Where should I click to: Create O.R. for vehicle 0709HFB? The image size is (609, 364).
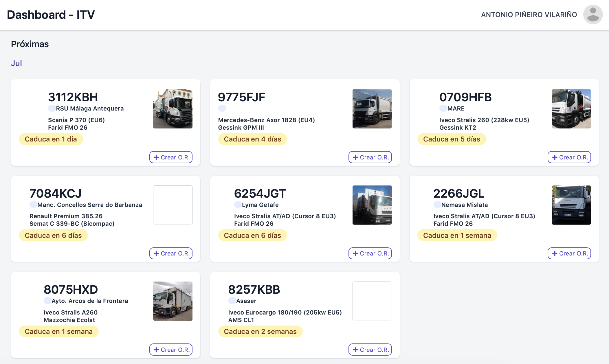569,157
